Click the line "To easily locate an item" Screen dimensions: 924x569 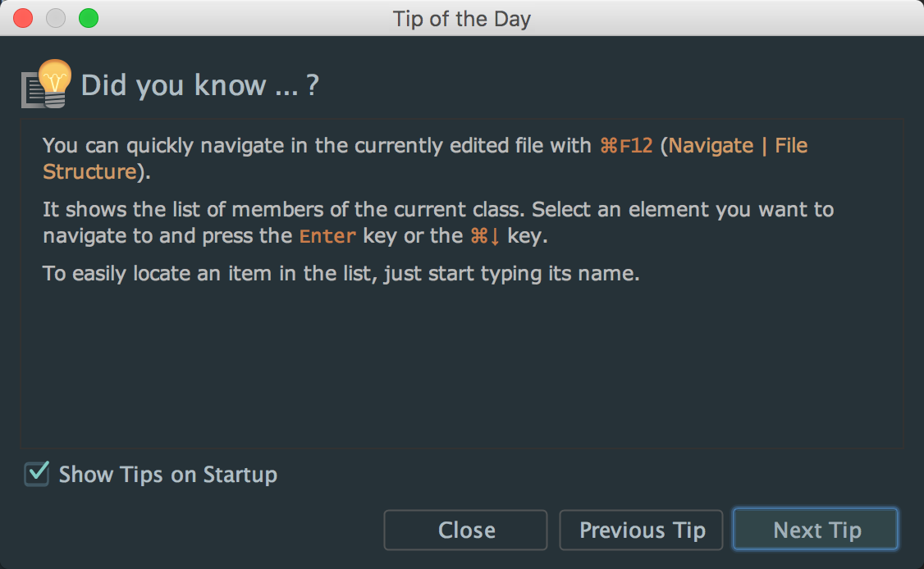[341, 273]
